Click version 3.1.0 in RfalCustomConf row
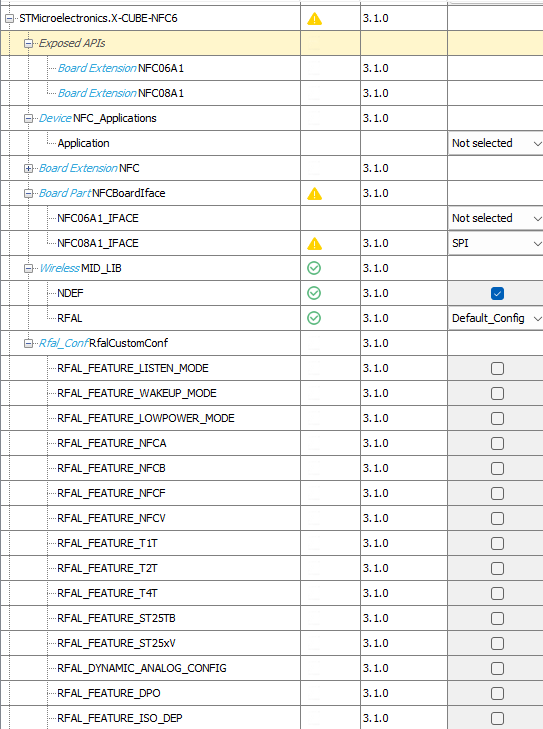The image size is (543, 729). tap(376, 343)
